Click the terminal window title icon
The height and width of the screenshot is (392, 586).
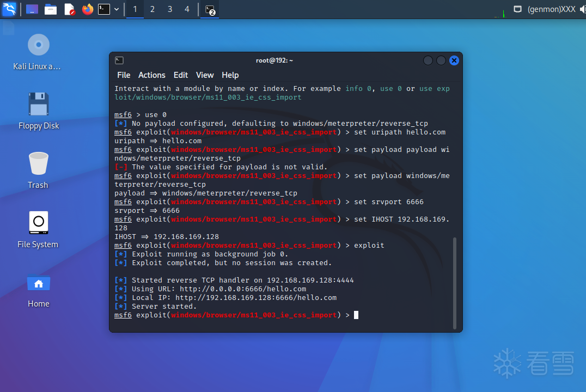click(x=119, y=60)
